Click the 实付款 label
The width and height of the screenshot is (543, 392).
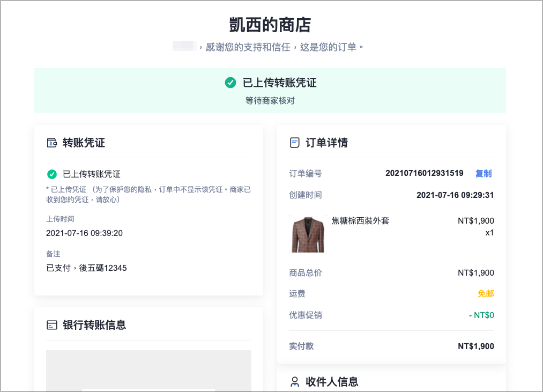click(x=301, y=346)
